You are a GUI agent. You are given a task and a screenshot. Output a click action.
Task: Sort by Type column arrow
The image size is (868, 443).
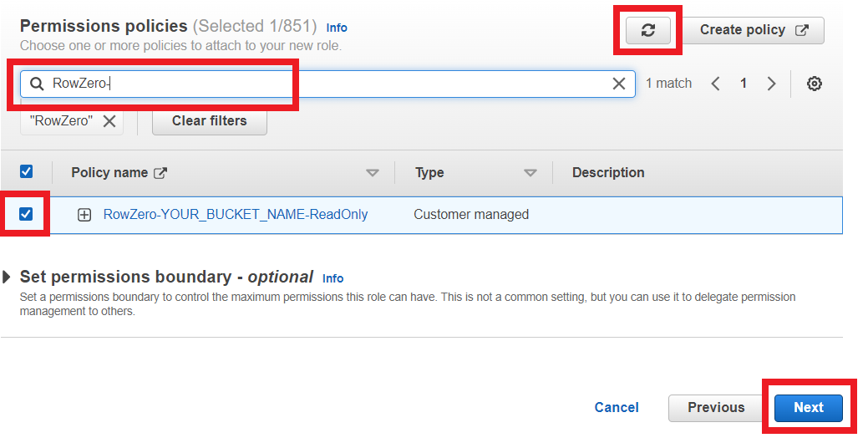[530, 173]
